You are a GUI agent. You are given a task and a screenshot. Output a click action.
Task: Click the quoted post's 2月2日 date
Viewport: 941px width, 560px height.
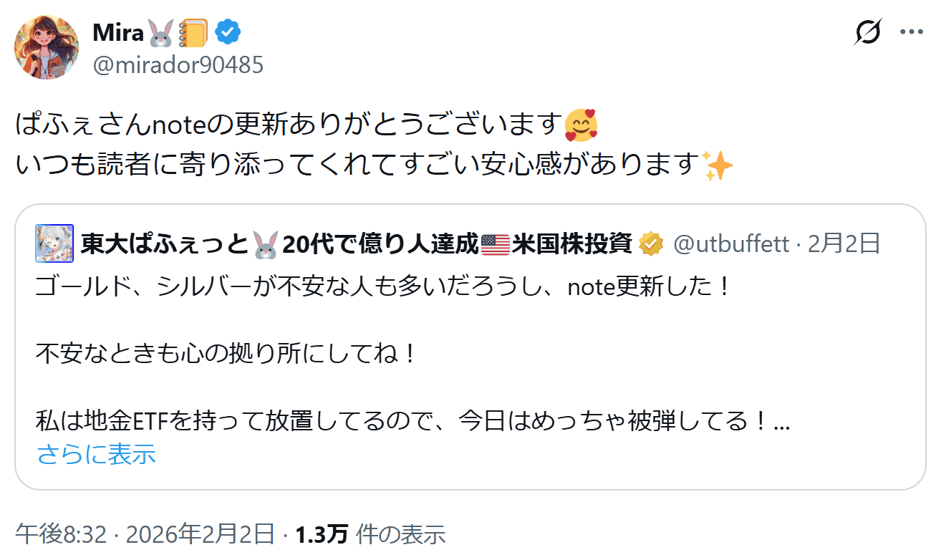pyautogui.click(x=844, y=244)
